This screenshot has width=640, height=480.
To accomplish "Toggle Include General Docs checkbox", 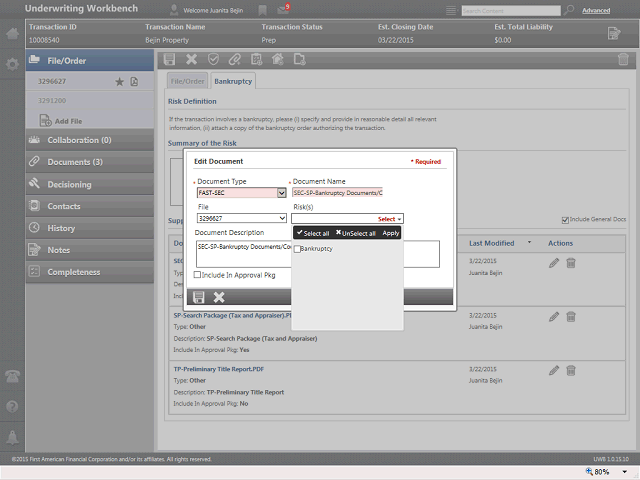I will click(x=565, y=220).
